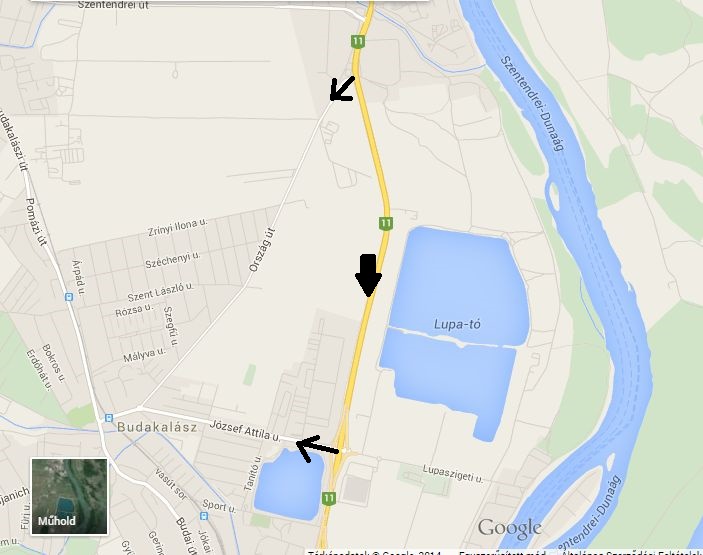The height and width of the screenshot is (555, 703).
Task: Select the Lupa-tó lake label
Action: [x=457, y=324]
